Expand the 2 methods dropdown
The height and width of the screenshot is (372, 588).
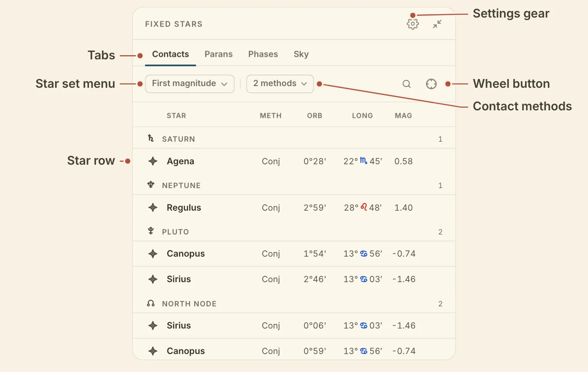click(x=280, y=84)
